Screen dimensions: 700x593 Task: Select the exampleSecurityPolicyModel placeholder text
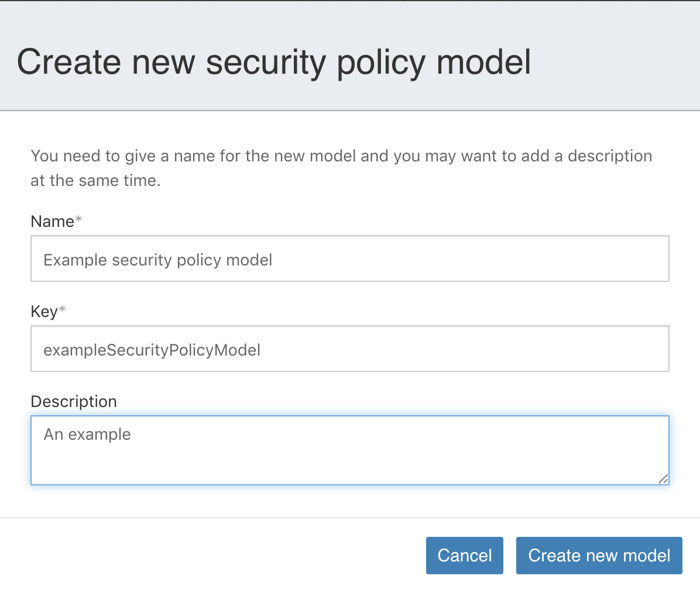(151, 350)
